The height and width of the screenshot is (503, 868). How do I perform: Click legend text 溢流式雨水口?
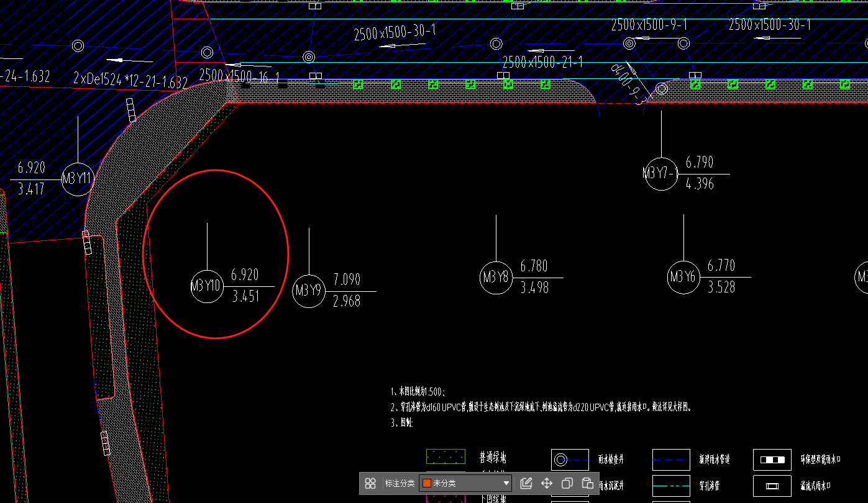pyautogui.click(x=817, y=486)
